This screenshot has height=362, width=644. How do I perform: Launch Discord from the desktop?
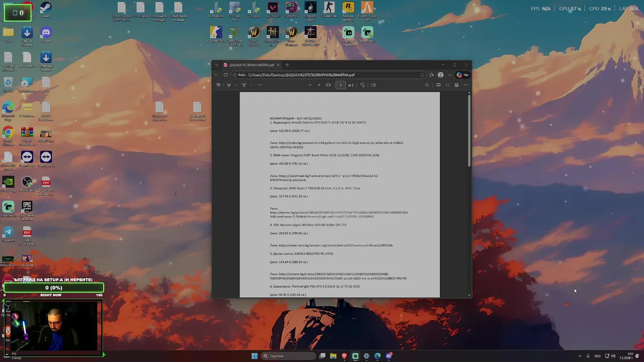coord(46,34)
